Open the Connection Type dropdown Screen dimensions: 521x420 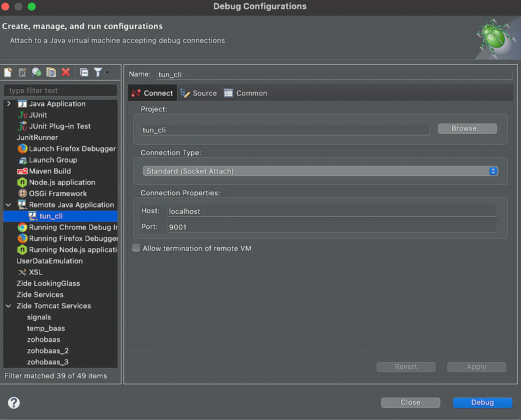[x=320, y=171]
